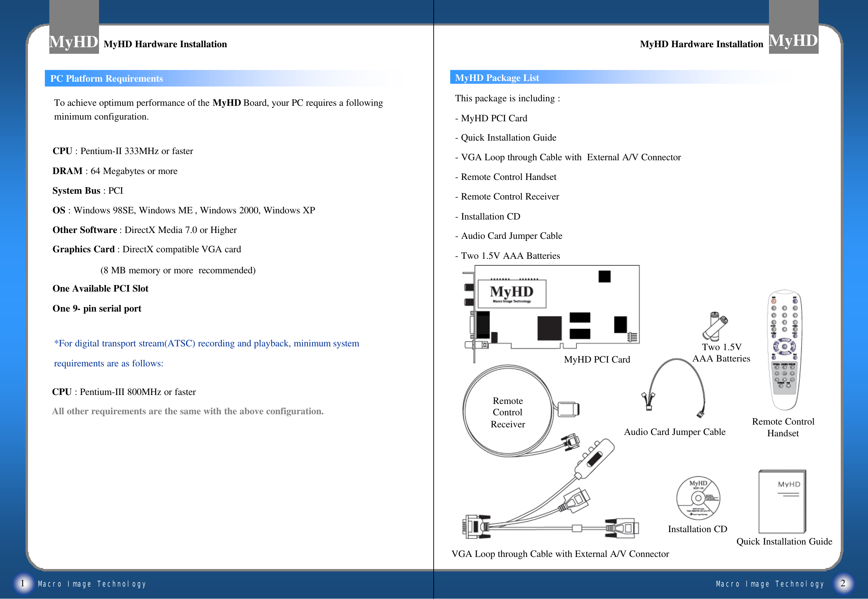Click the blue ATSC recording note text
The image size is (868, 599).
pyautogui.click(x=206, y=343)
